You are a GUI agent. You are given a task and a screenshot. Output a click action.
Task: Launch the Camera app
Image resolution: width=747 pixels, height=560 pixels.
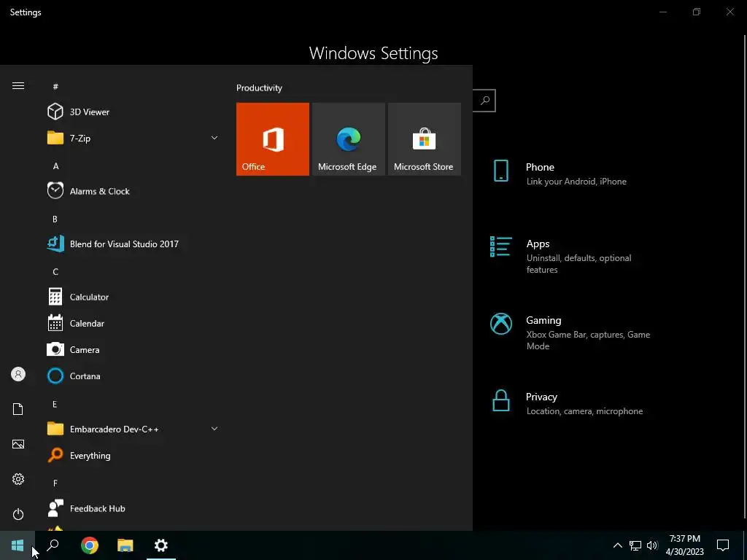133,349
